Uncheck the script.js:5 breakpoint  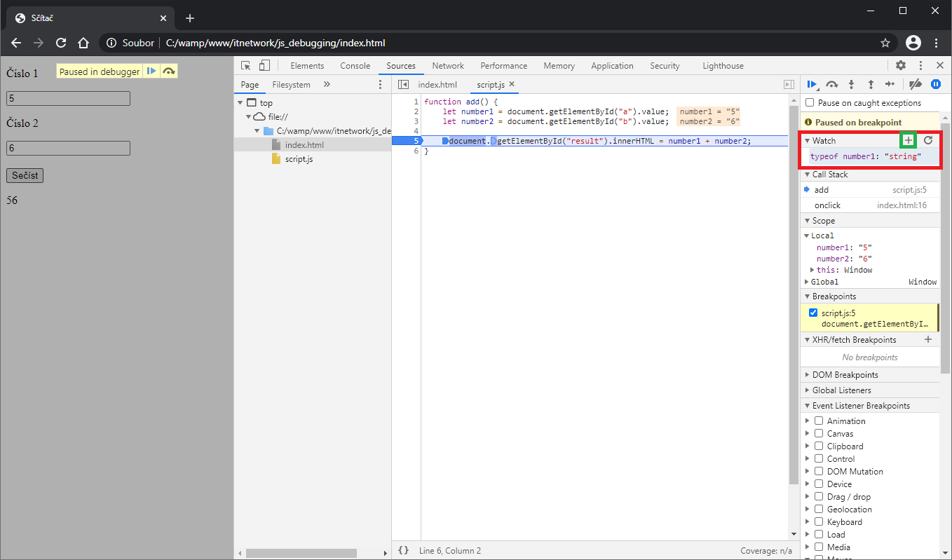coord(813,313)
